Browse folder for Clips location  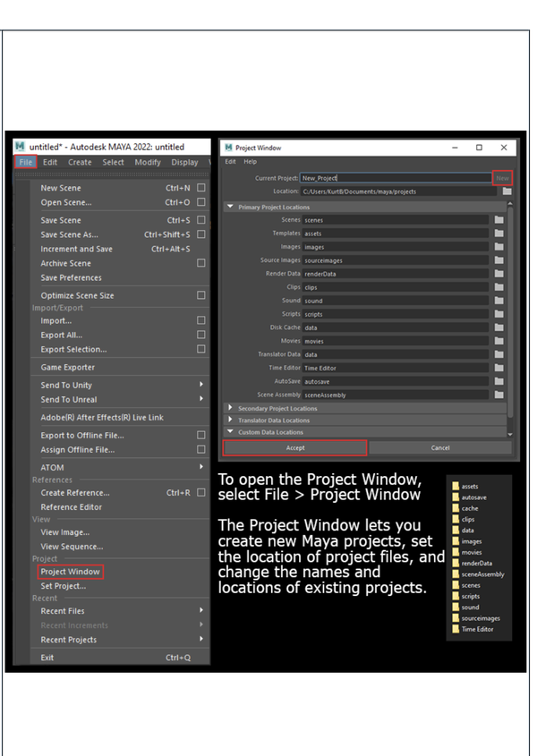point(499,287)
